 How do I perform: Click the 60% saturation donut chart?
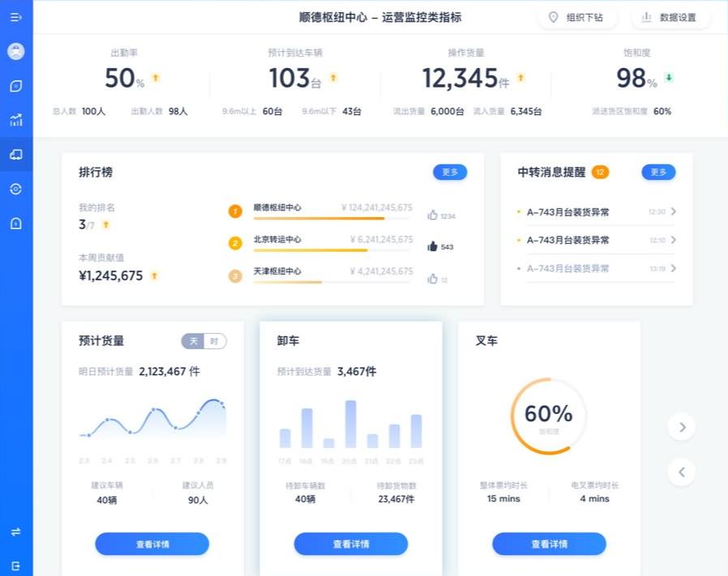click(548, 415)
